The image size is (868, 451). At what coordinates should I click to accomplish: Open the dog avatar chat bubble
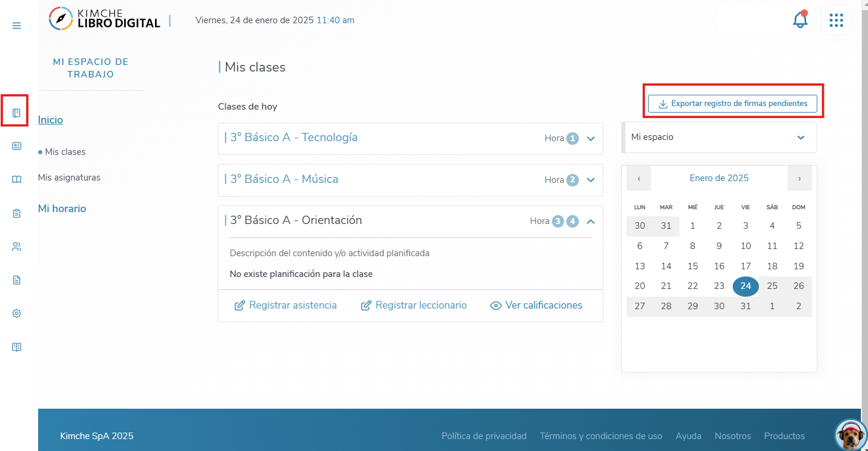(x=851, y=436)
